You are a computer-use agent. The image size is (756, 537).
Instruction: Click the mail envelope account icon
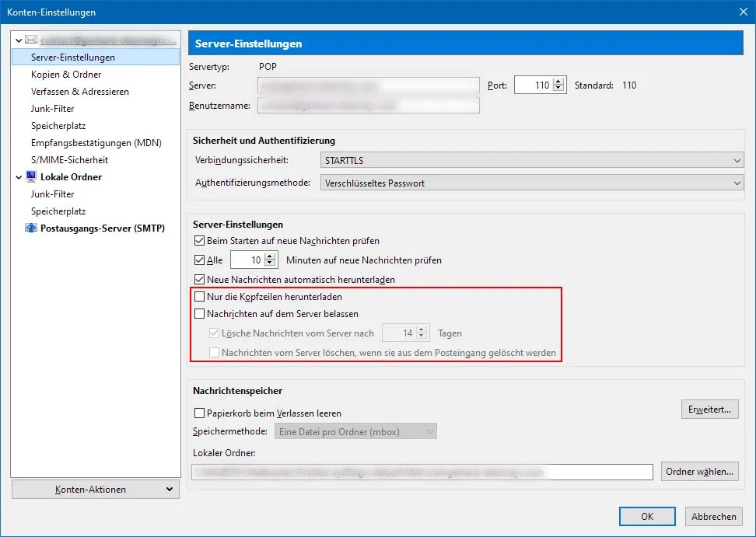(31, 40)
